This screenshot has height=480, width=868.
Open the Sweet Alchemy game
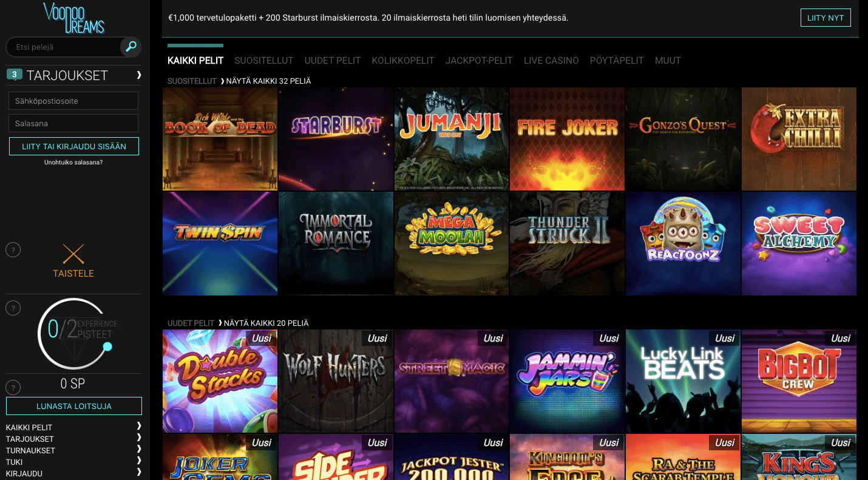(x=799, y=243)
